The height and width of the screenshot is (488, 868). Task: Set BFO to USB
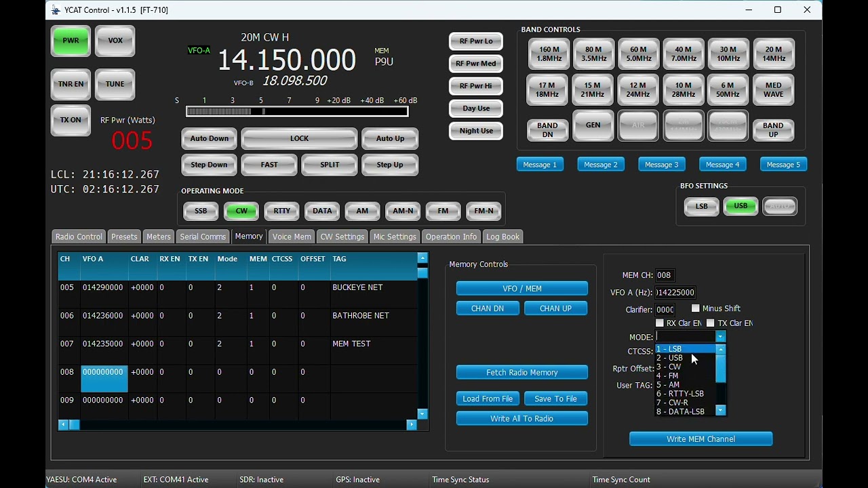tap(741, 207)
